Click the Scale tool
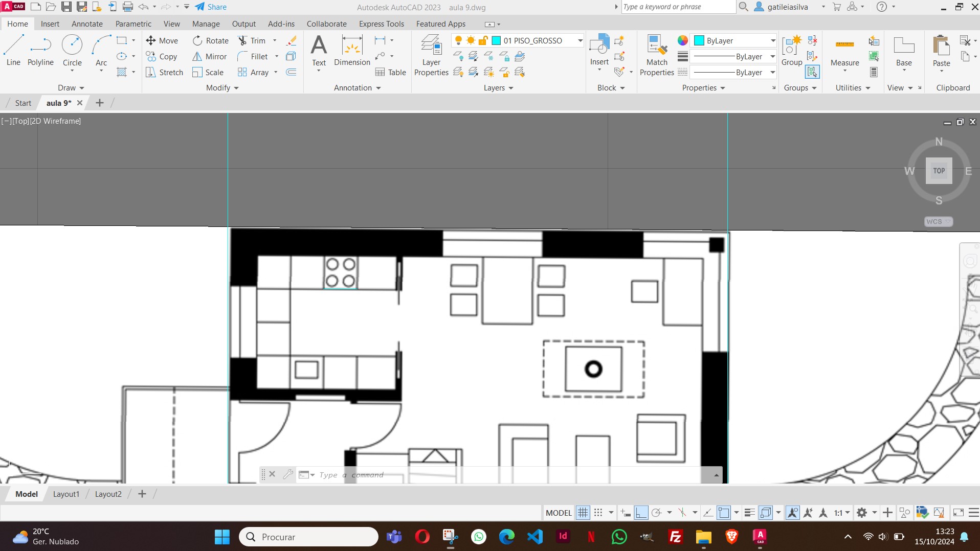Screen dimensions: 980x551 coord(208,72)
